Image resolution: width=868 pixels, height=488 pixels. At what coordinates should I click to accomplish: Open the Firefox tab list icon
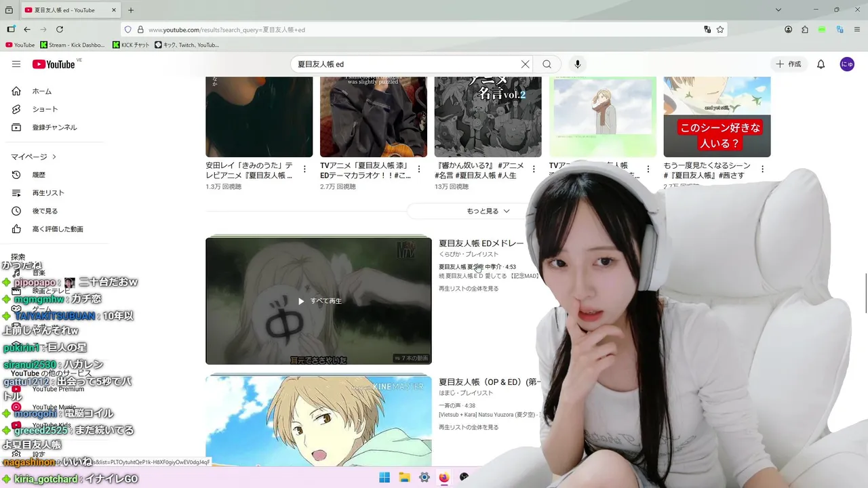pos(9,10)
